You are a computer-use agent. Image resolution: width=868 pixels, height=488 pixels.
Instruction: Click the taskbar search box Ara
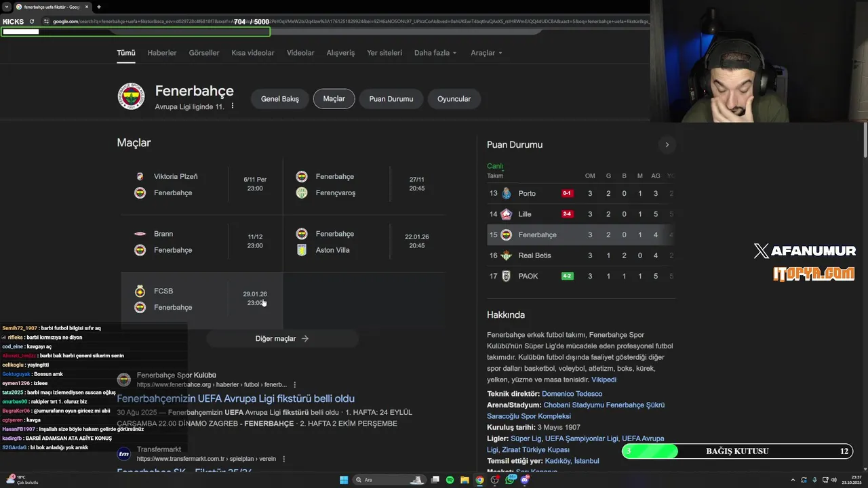tap(391, 480)
